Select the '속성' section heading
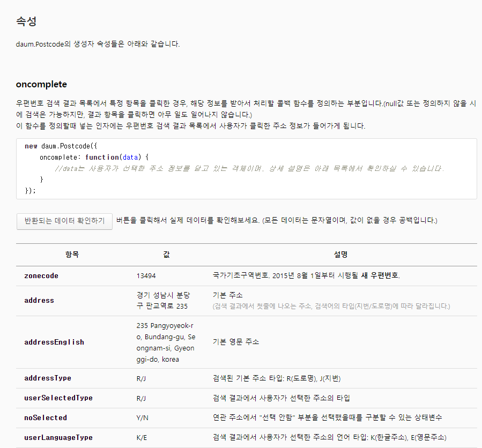 (x=26, y=21)
